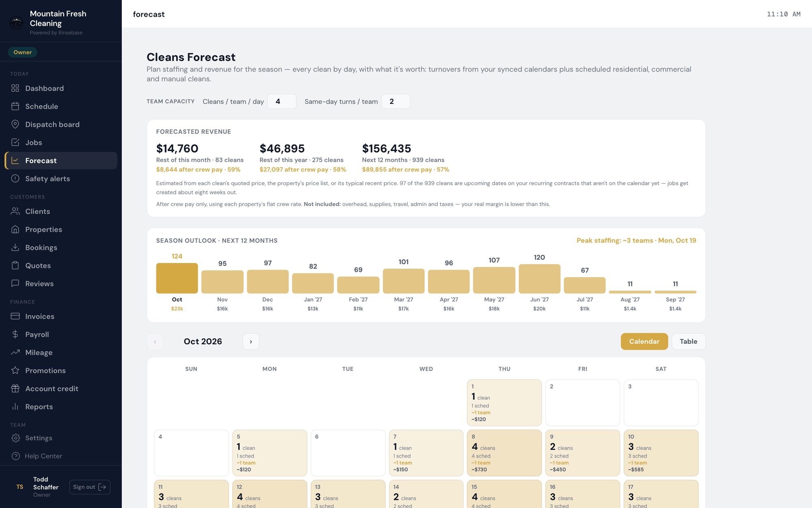The height and width of the screenshot is (508, 812).
Task: Click the Account credit gift icon
Action: [15, 389]
